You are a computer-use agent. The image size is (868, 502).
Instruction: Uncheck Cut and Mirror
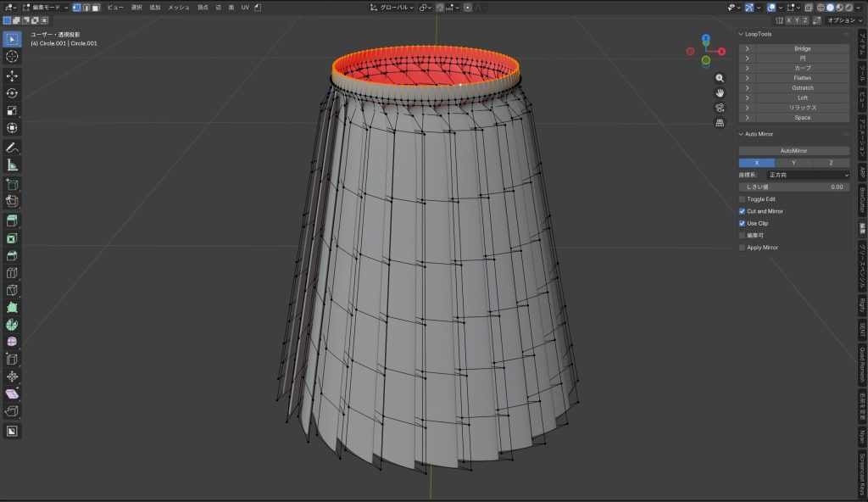point(742,211)
